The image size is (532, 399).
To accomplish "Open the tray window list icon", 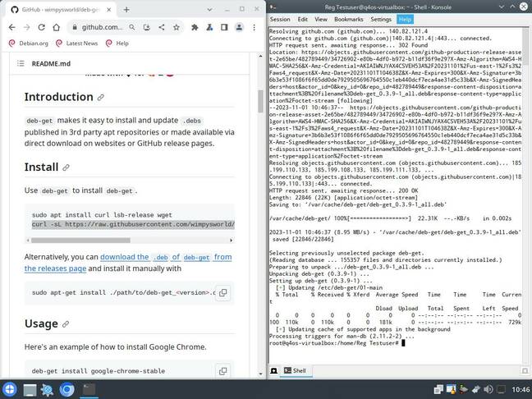I will 438,389.
